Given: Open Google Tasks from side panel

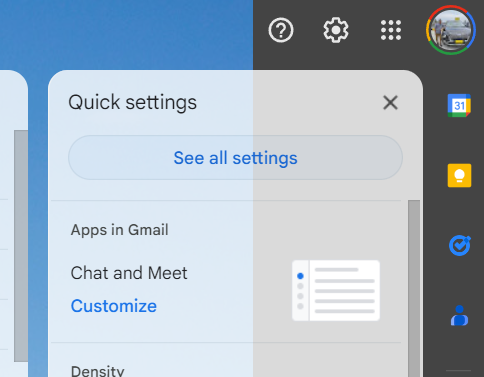Looking at the screenshot, I should tap(459, 246).
